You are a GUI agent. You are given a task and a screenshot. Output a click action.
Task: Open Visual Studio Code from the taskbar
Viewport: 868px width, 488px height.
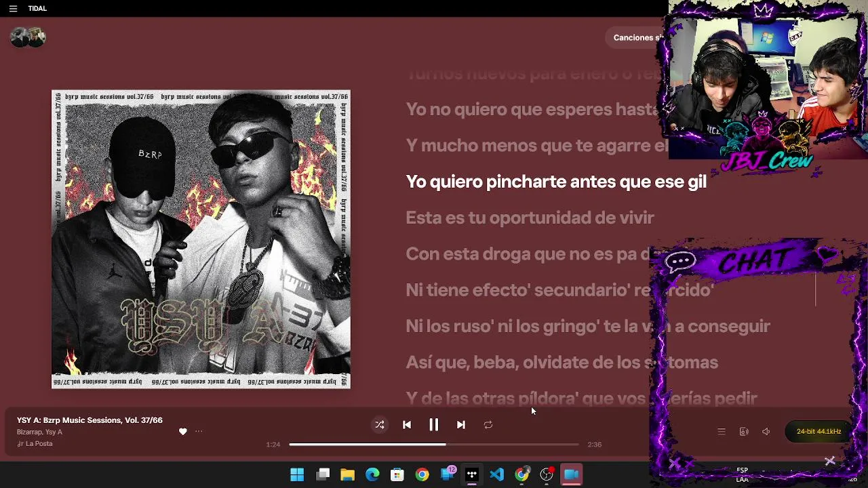(x=497, y=474)
